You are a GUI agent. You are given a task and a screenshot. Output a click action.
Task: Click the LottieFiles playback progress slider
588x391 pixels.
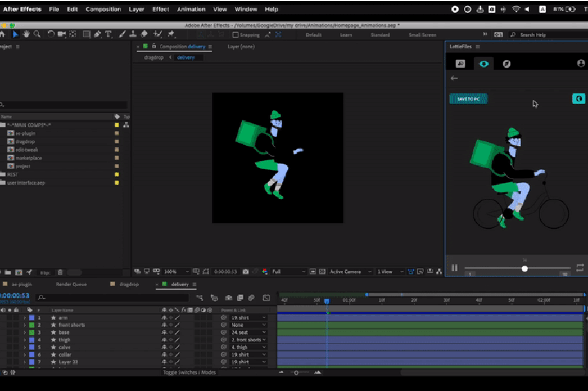[x=517, y=268]
